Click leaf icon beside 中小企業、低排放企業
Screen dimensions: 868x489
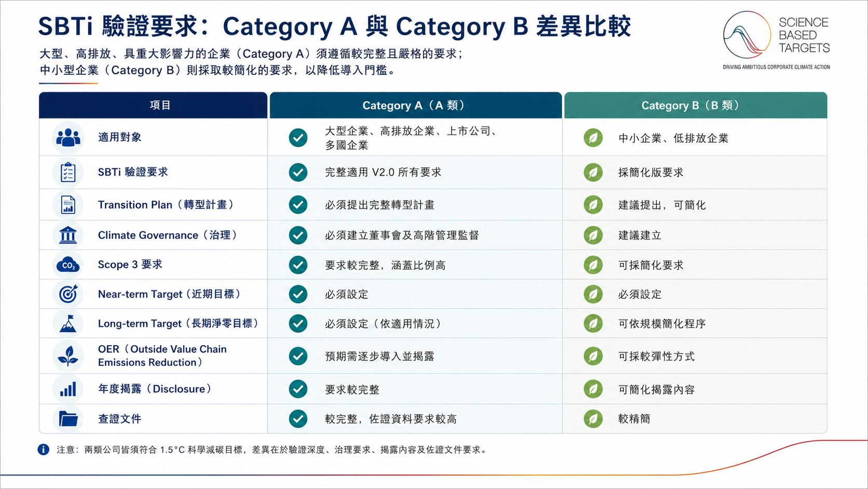pyautogui.click(x=593, y=138)
